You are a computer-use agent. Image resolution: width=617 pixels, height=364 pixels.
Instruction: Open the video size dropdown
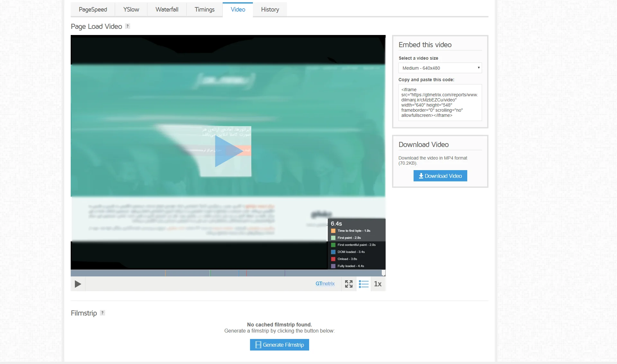(x=440, y=68)
